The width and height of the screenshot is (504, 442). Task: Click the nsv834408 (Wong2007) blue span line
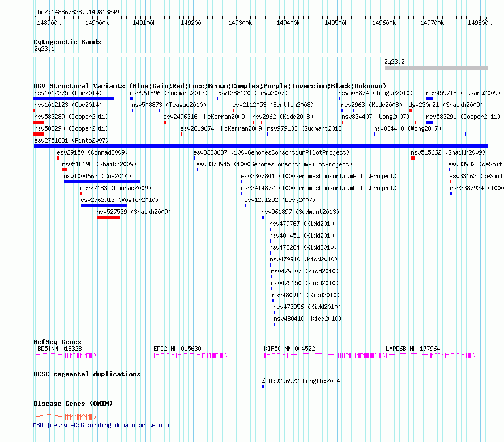(420, 134)
